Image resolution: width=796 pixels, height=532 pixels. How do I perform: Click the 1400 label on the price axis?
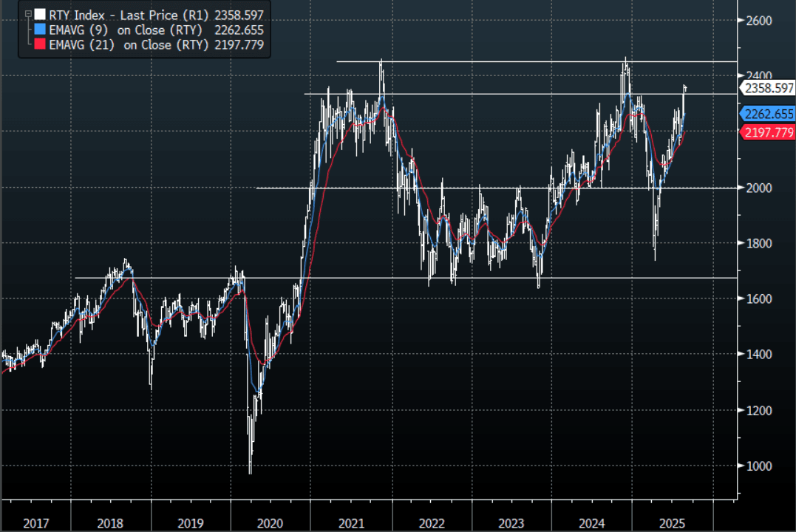pyautogui.click(x=758, y=355)
